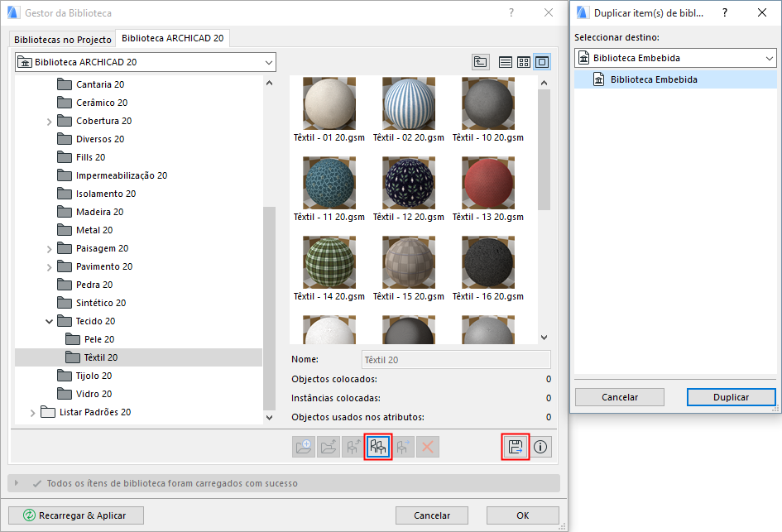Select Têxtil - 02 20.gsm striped thumbnail

coord(409,103)
